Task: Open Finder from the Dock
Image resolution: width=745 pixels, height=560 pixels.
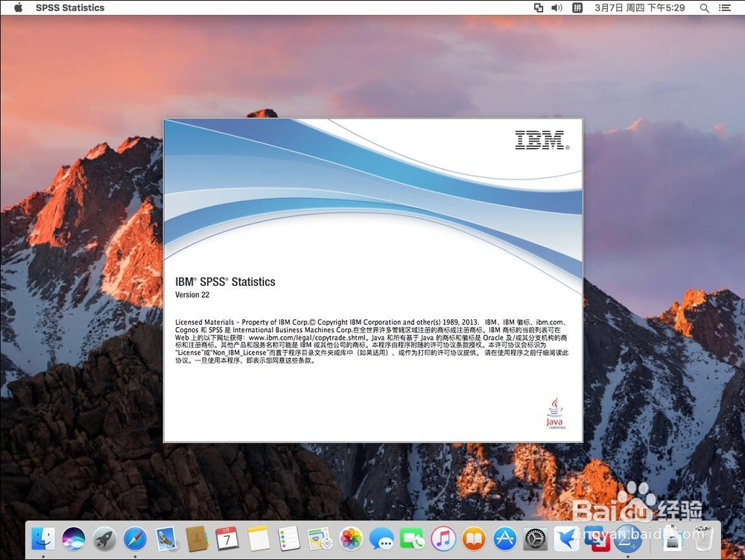Action: click(x=43, y=539)
